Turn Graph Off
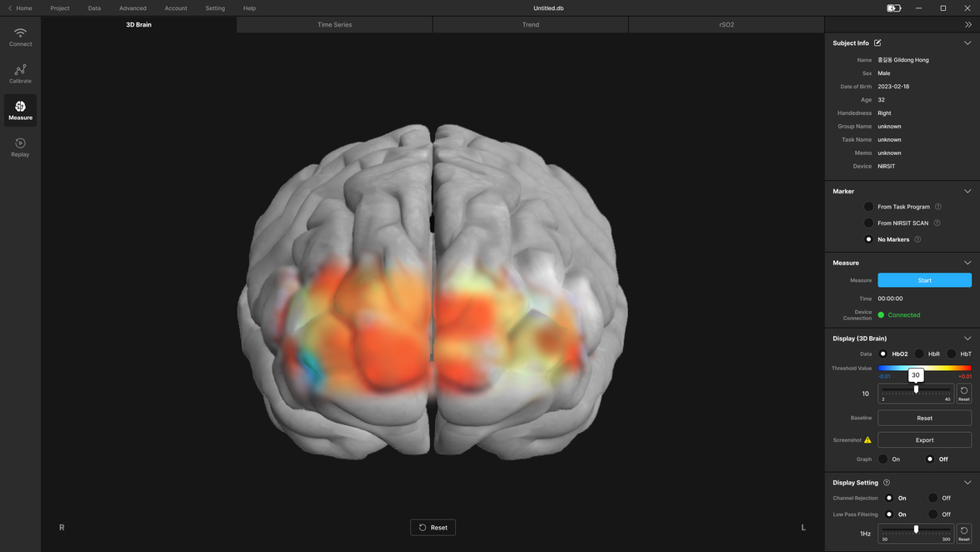Screen dimensions: 980x552 [929, 459]
